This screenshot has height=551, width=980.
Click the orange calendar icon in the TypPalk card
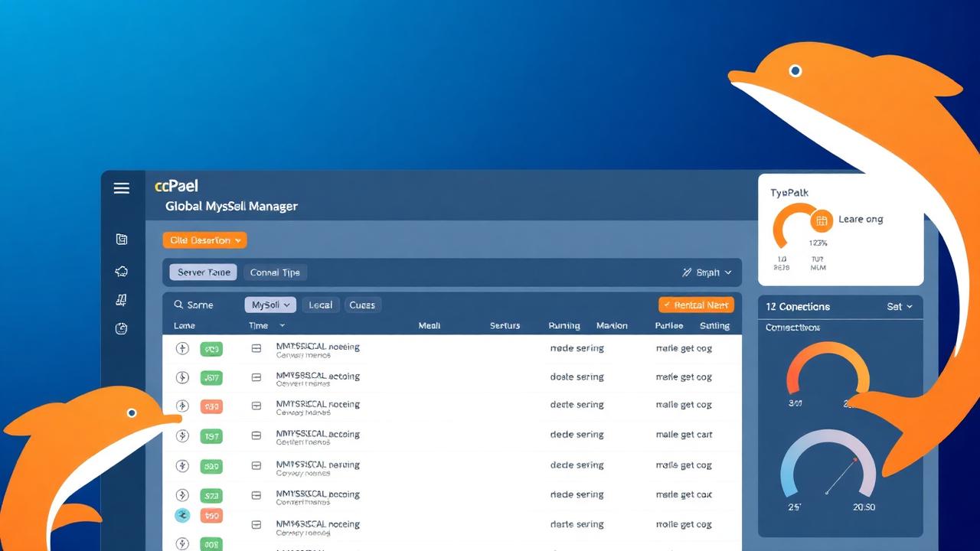click(821, 221)
